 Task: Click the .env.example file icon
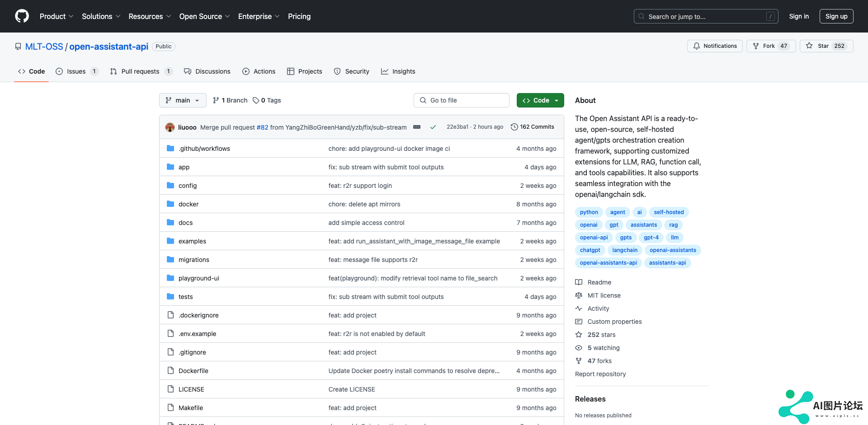point(170,334)
